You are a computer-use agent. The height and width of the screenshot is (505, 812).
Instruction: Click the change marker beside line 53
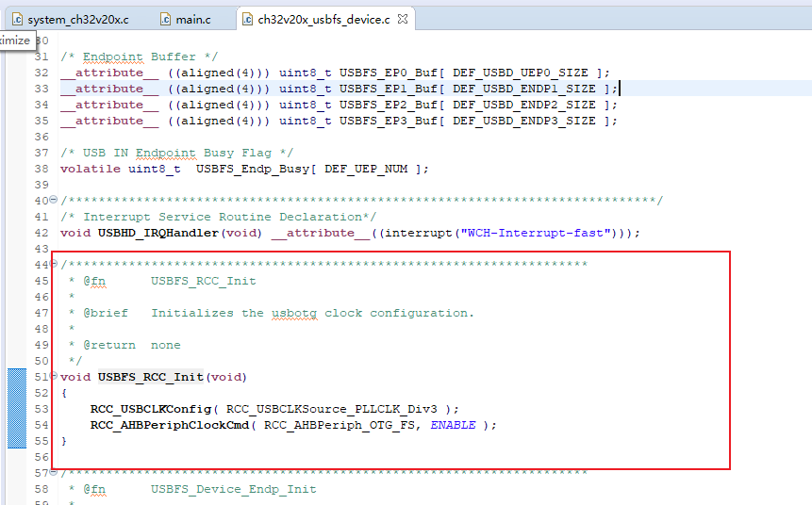pos(18,409)
